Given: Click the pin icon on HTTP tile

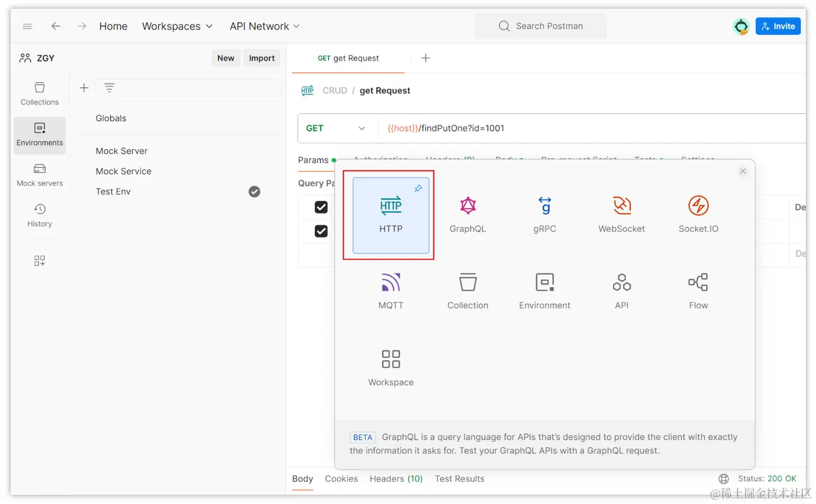Looking at the screenshot, I should [418, 189].
